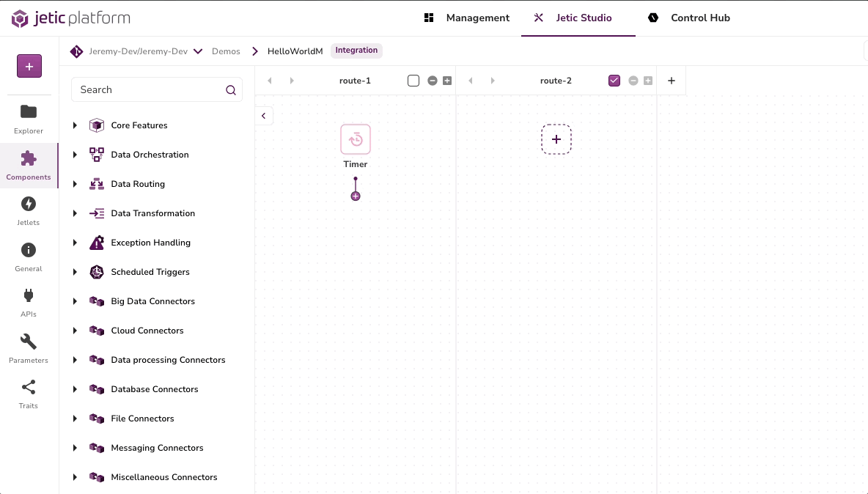Click the Core Features cube icon
Image resolution: width=868 pixels, height=494 pixels.
coord(97,125)
